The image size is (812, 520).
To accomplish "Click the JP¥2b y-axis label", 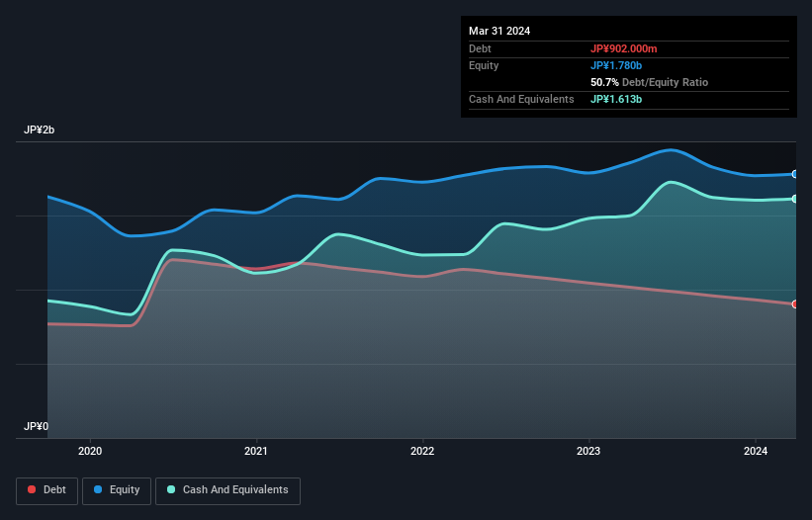I will 39,130.
